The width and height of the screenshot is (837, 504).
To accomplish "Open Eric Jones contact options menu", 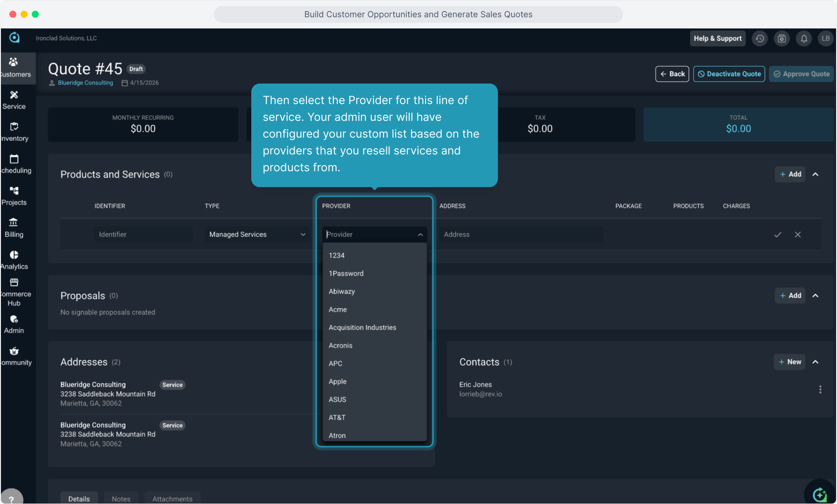I will (x=820, y=389).
